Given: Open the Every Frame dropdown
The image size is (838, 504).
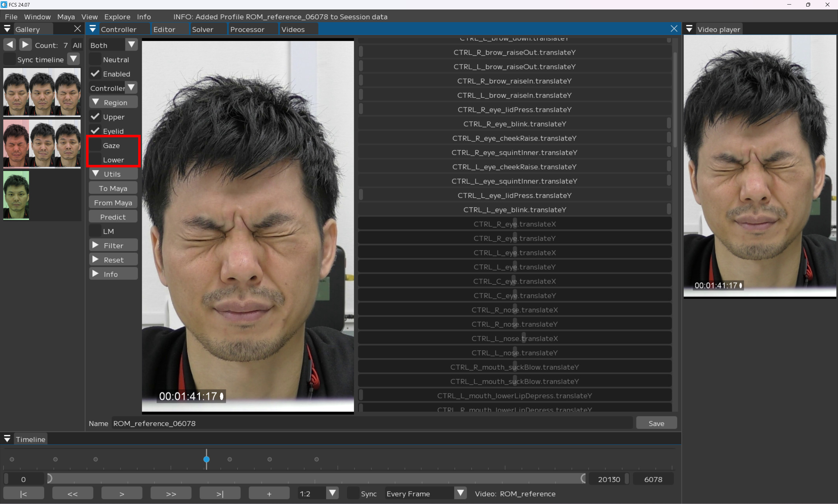Looking at the screenshot, I should tap(425, 494).
